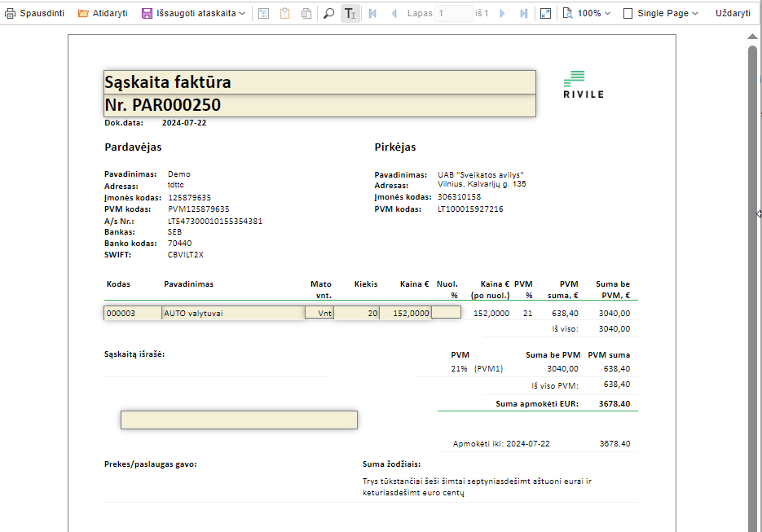
Task: Open the 100% zoom dropdown
Action: tap(587, 13)
